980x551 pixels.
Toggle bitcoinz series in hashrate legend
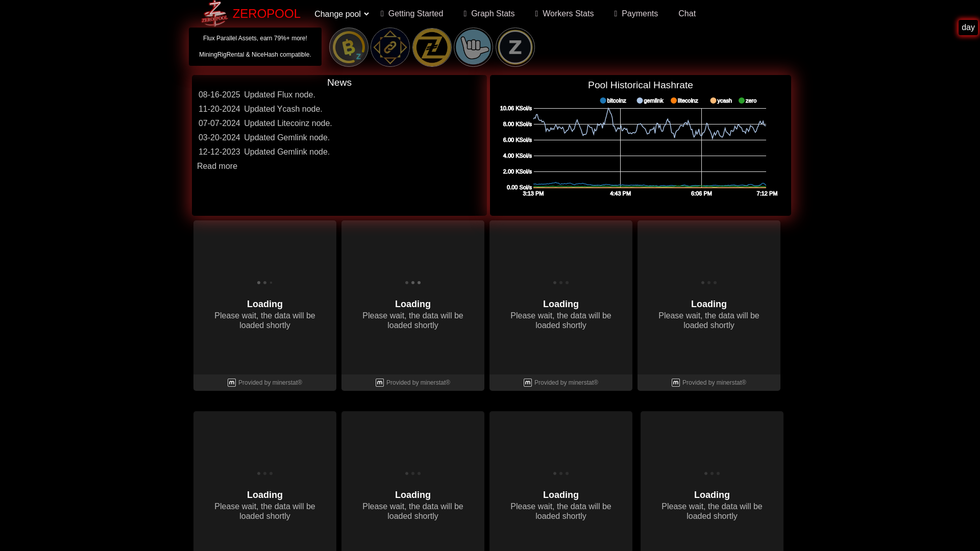tap(613, 101)
